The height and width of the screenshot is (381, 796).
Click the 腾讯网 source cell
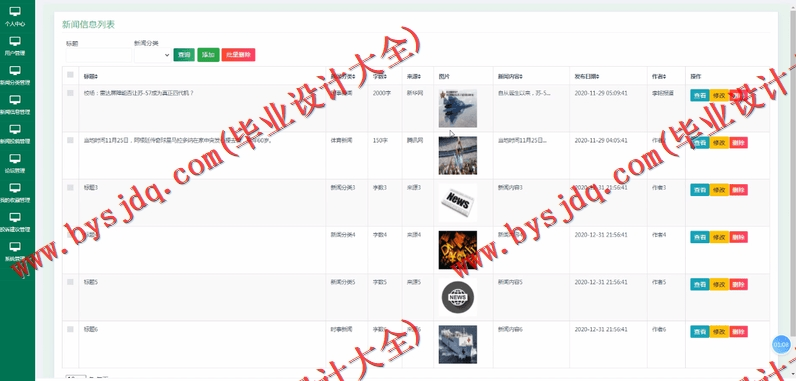click(x=414, y=141)
